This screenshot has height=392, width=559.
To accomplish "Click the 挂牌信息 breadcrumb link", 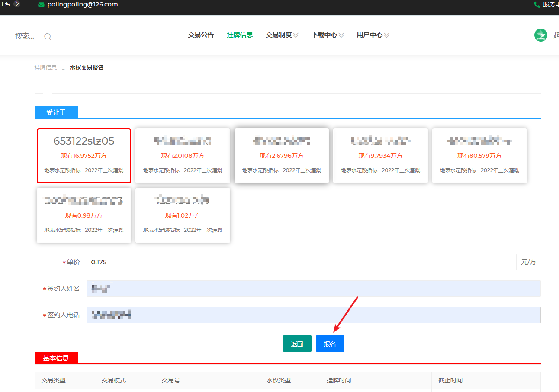I will tap(45, 67).
